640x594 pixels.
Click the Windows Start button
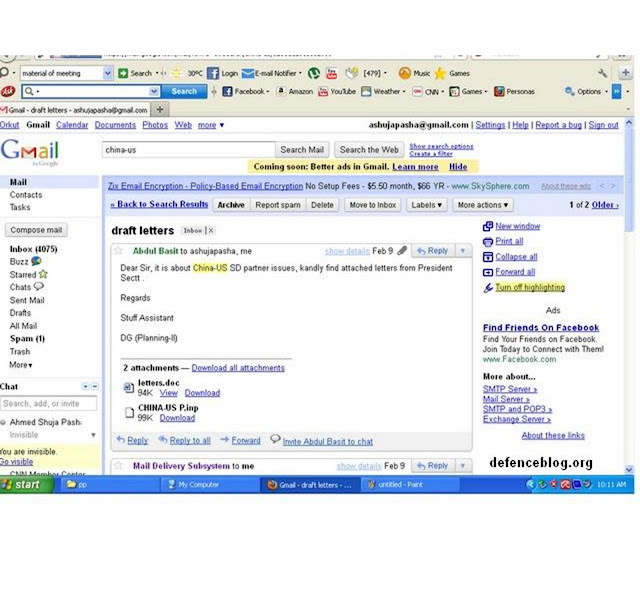26,485
